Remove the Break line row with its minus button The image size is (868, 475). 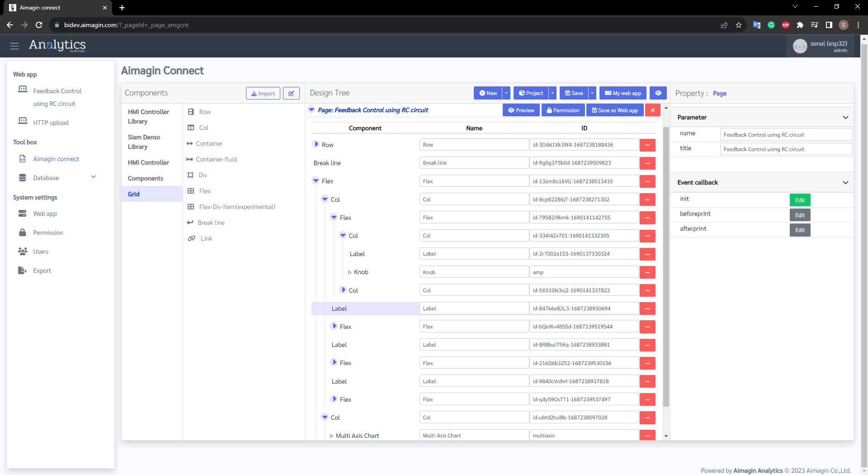point(647,163)
